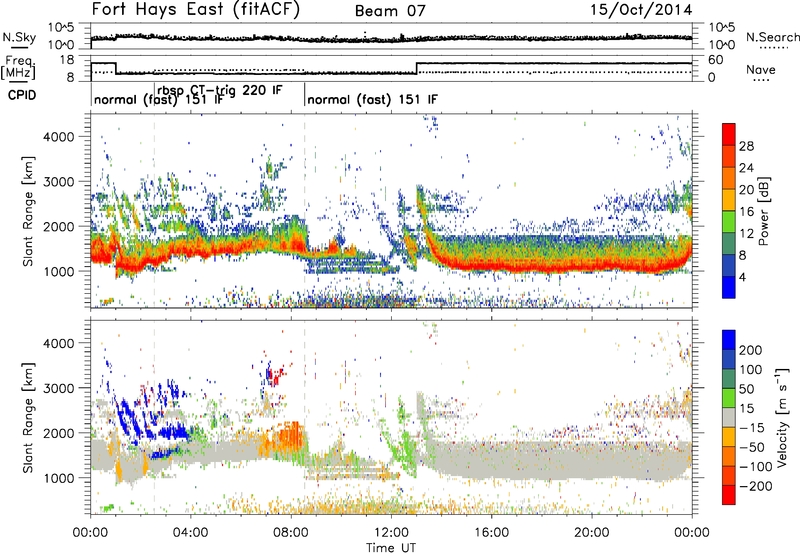Viewport: 800px width, 554px height.
Task: Click the 'Nave' legend label
Action: (x=761, y=70)
